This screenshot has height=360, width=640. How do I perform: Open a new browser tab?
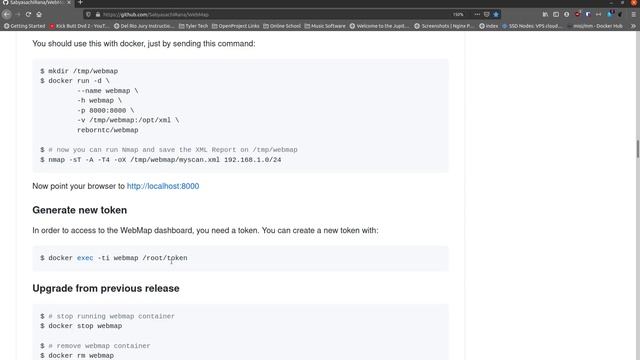pos(80,2)
